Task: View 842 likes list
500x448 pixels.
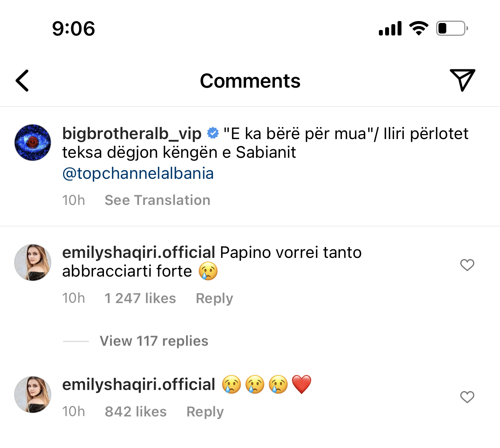Action: coord(136,412)
